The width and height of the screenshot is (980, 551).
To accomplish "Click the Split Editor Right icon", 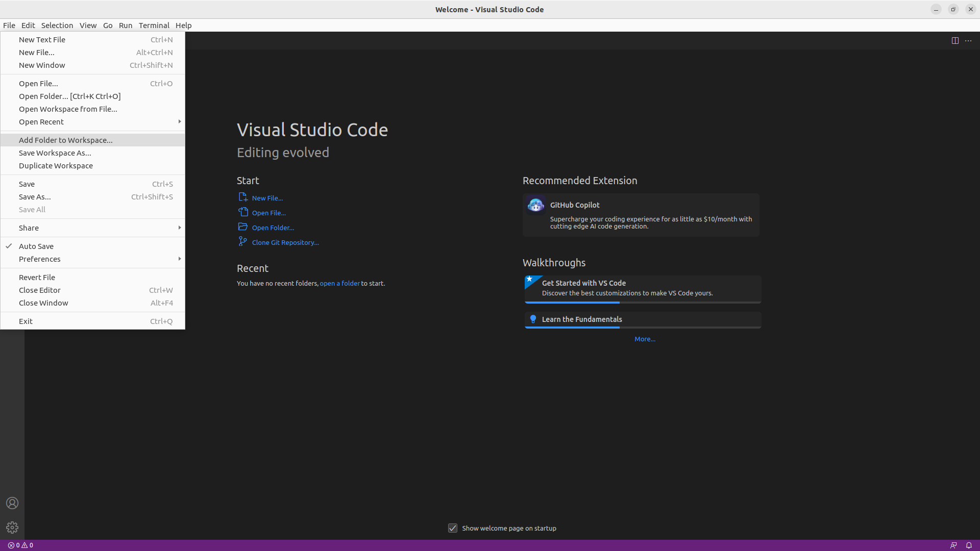I will [x=955, y=41].
